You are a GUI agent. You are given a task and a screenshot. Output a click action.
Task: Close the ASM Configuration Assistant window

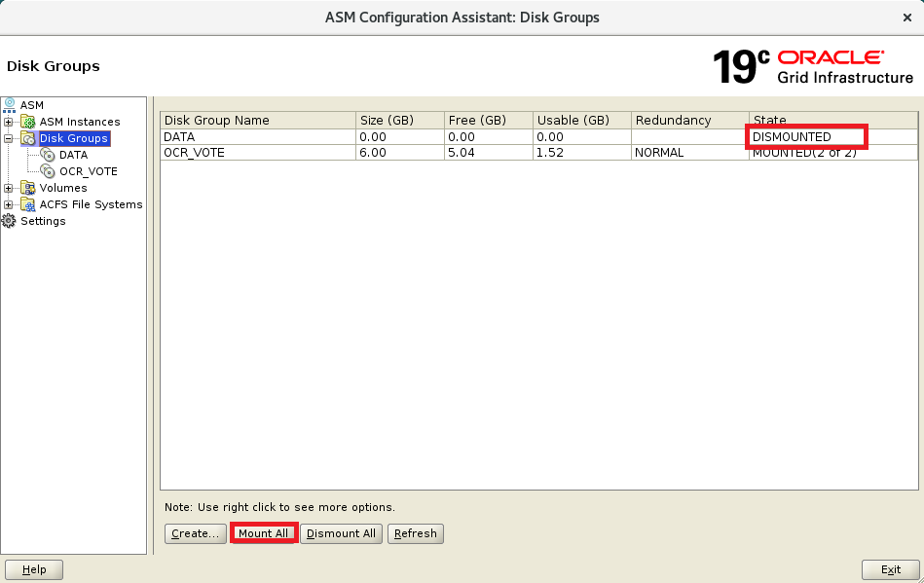click(907, 18)
